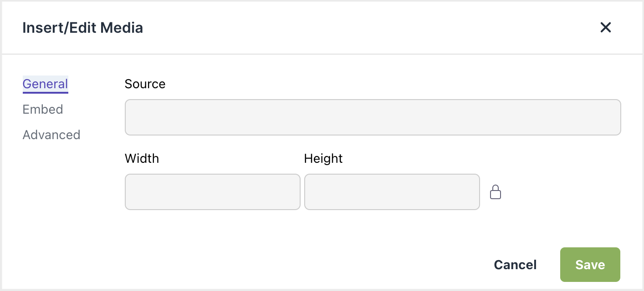This screenshot has width=644, height=291.
Task: Close the Insert/Edit Media dialog
Action: coord(605,28)
